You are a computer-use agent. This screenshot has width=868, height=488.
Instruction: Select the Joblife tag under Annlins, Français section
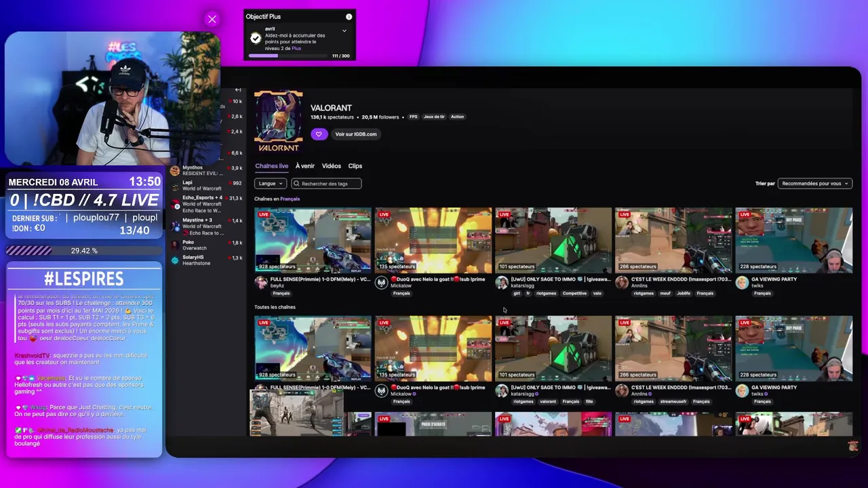pyautogui.click(x=683, y=293)
